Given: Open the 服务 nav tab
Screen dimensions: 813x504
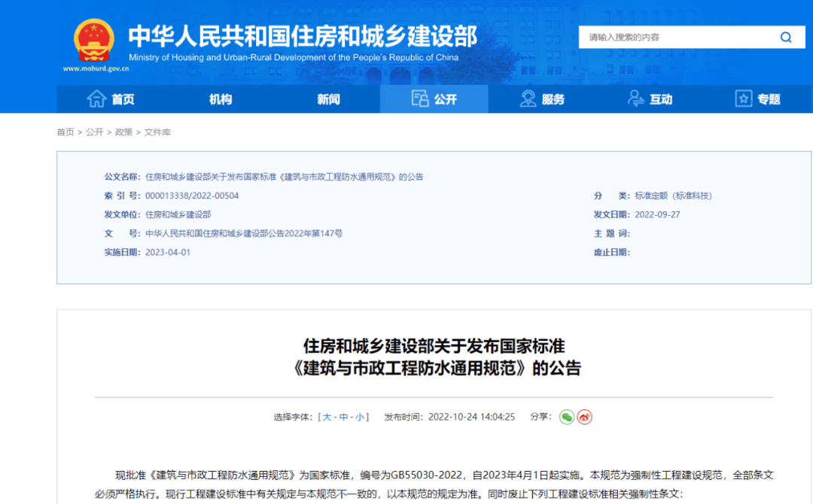Looking at the screenshot, I should click(x=542, y=99).
